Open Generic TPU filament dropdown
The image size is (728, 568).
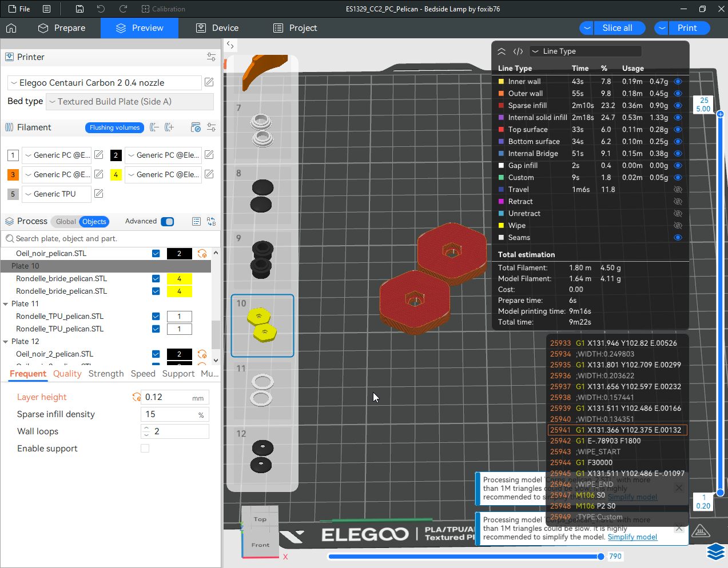tap(56, 194)
